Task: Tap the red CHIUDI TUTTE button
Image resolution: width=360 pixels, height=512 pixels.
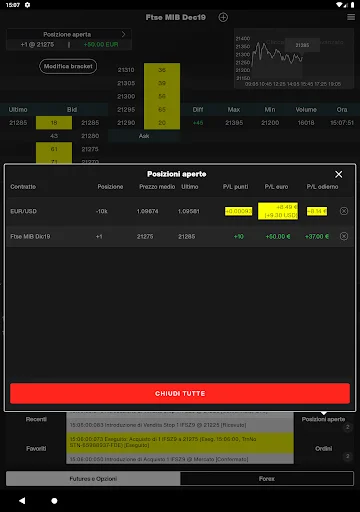Action: [180, 393]
